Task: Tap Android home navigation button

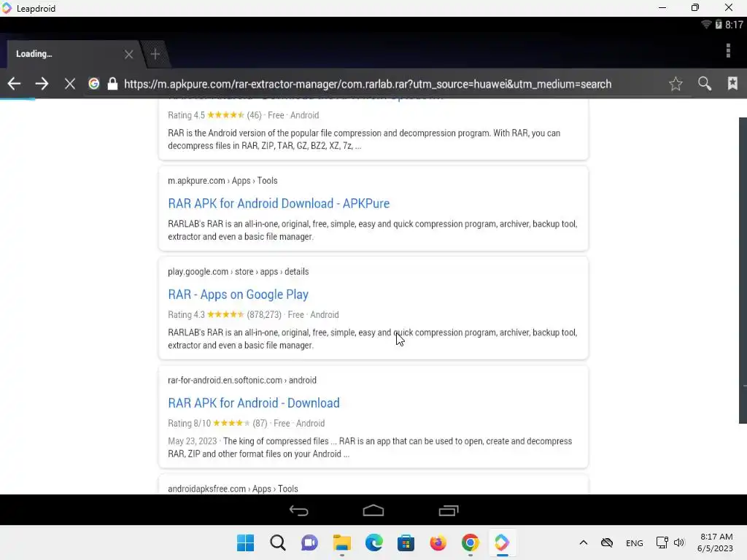Action: 373,510
